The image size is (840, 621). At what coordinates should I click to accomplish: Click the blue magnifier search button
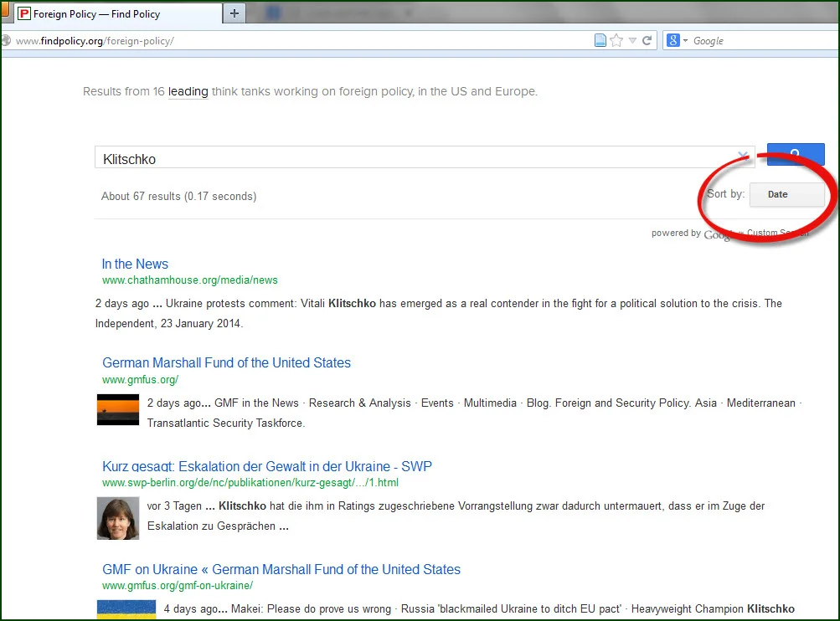[x=796, y=154]
